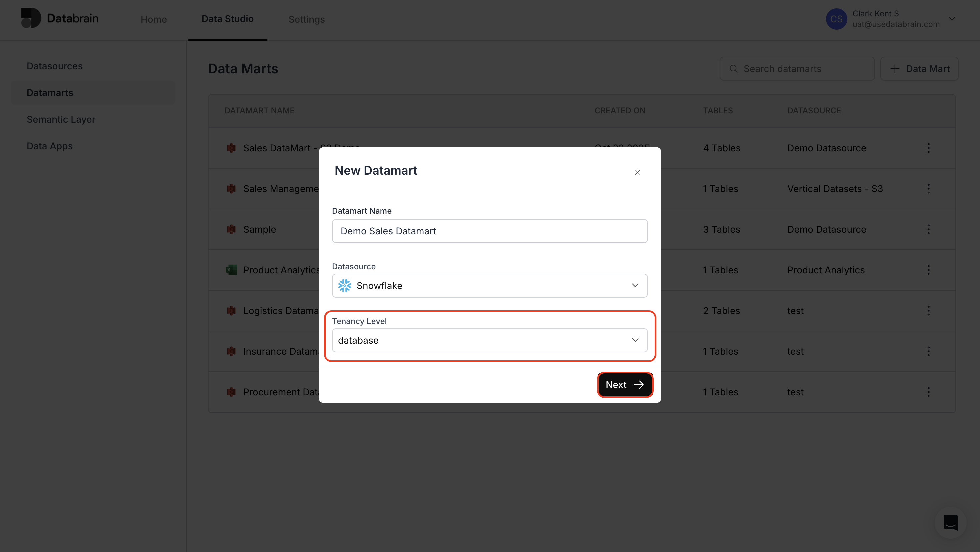Screen dimensions: 980x552
Task: Click the Snowflake icon in the Datasource field
Action: tap(345, 285)
